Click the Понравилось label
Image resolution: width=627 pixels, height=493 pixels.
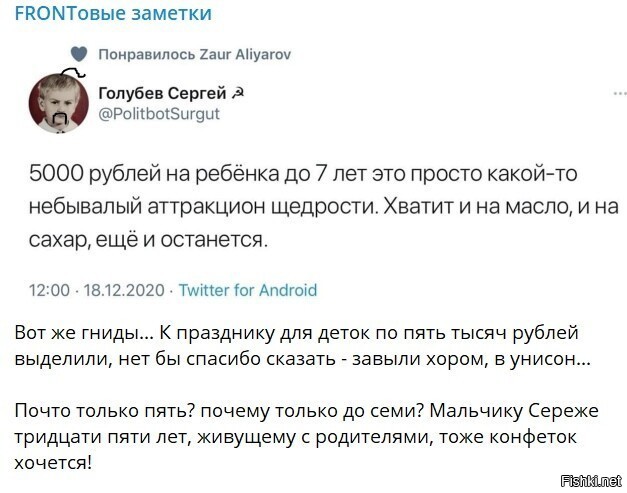coord(146,54)
